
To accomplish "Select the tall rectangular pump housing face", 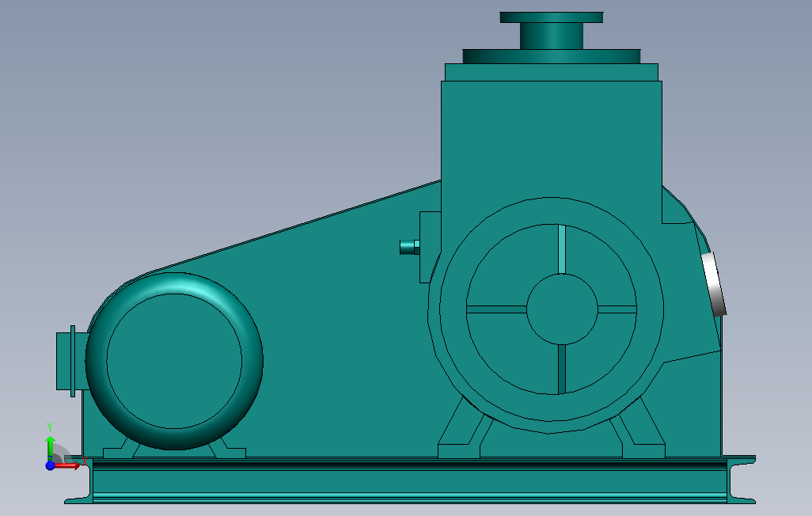I will 552,140.
